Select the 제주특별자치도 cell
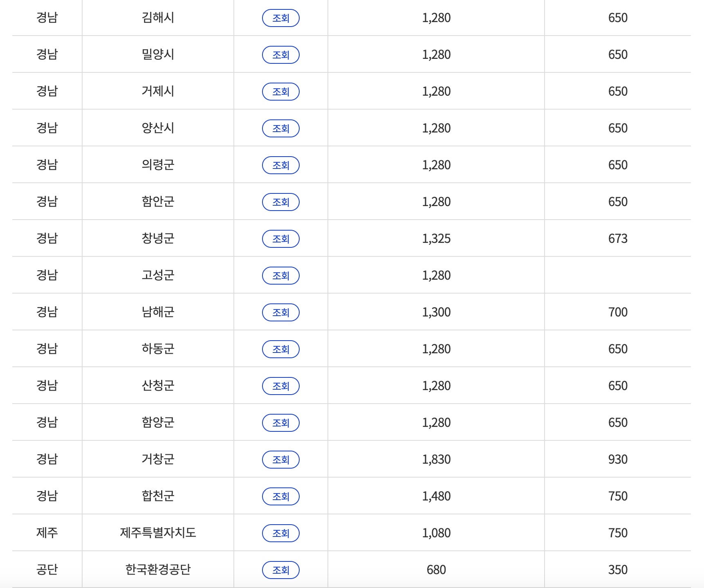The height and width of the screenshot is (588, 704). coord(158,533)
